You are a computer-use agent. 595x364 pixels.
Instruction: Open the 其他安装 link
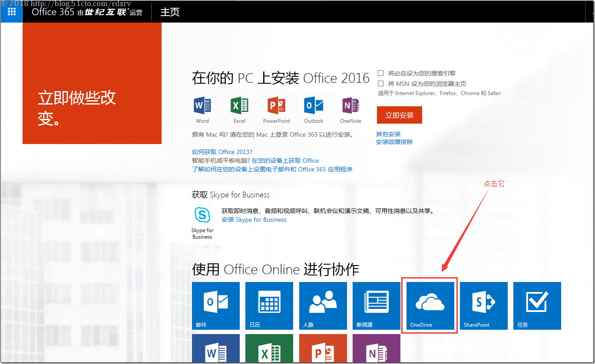coord(388,134)
